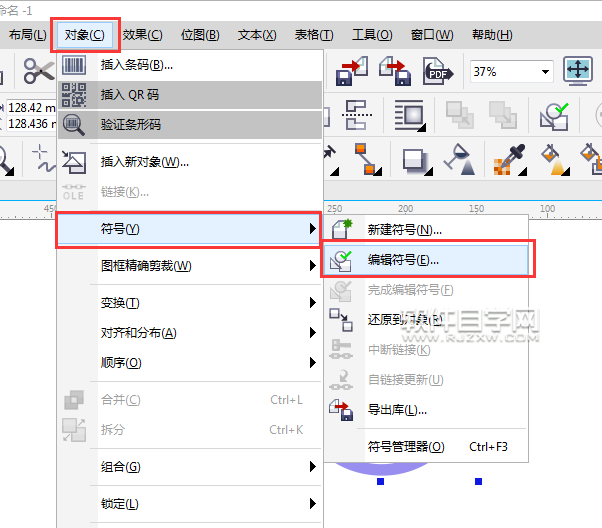The width and height of the screenshot is (602, 528).
Task: Open the 对象(C) menu
Action: point(84,35)
